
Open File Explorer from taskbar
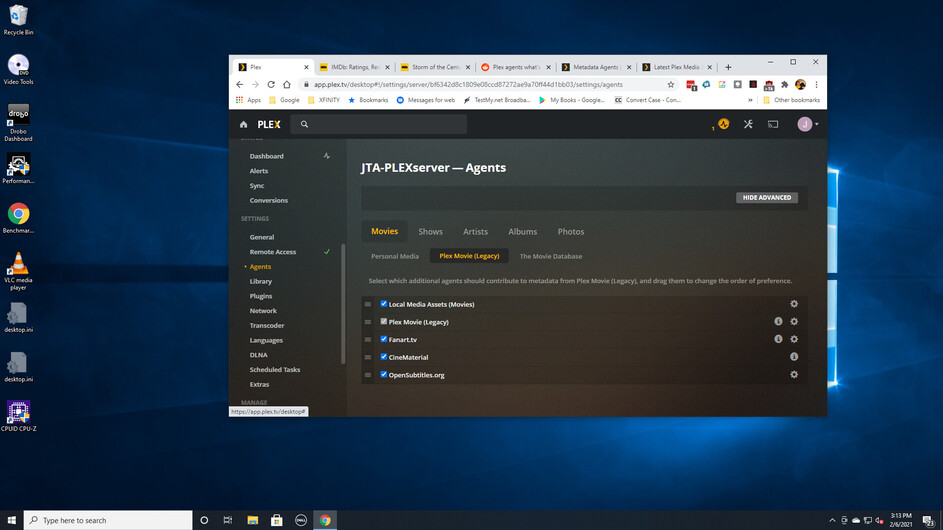[x=253, y=520]
